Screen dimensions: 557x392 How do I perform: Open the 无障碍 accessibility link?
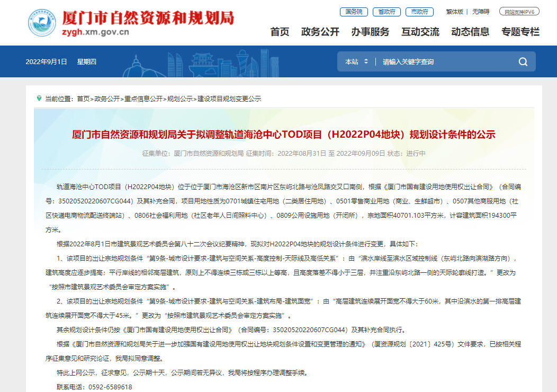click(481, 12)
